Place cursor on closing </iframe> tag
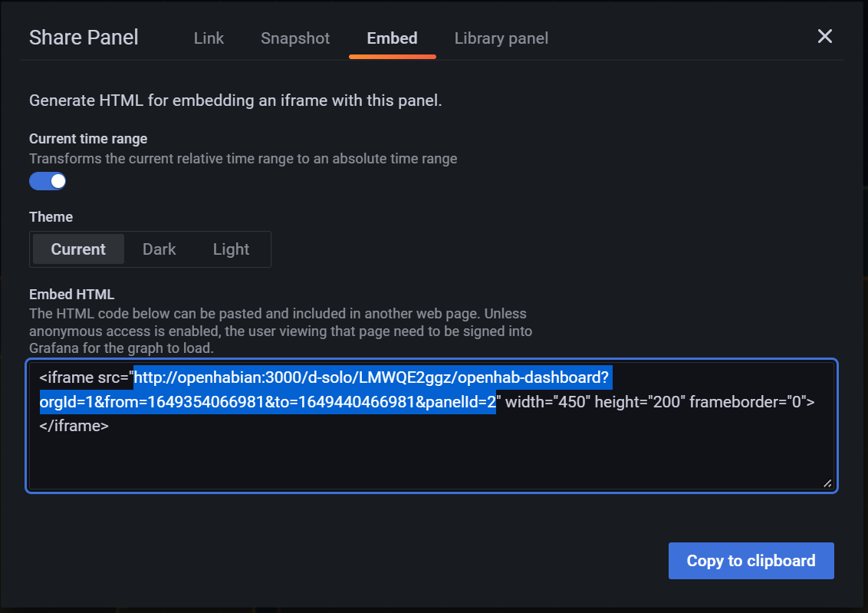 pyautogui.click(x=74, y=425)
